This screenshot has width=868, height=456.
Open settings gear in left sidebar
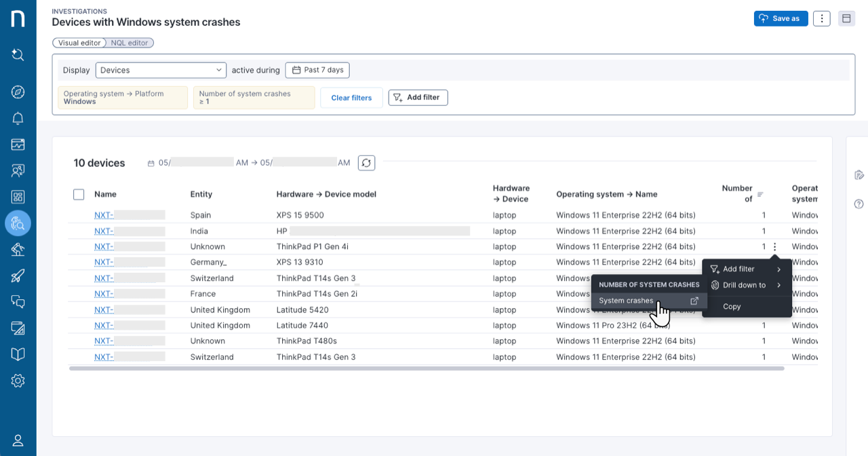tap(18, 381)
